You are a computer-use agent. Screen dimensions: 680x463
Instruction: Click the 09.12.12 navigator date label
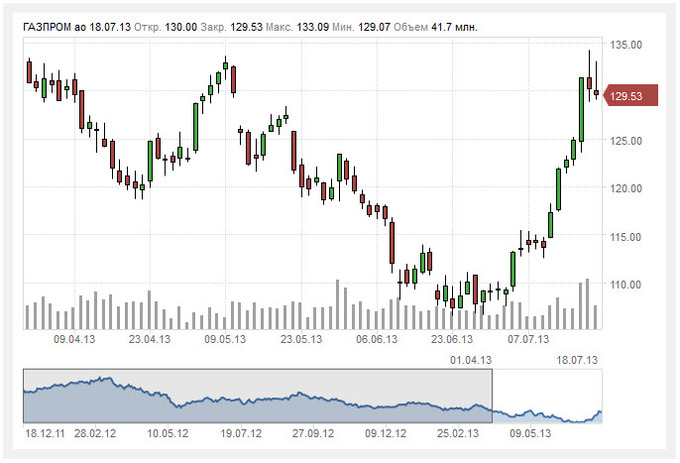[386, 434]
